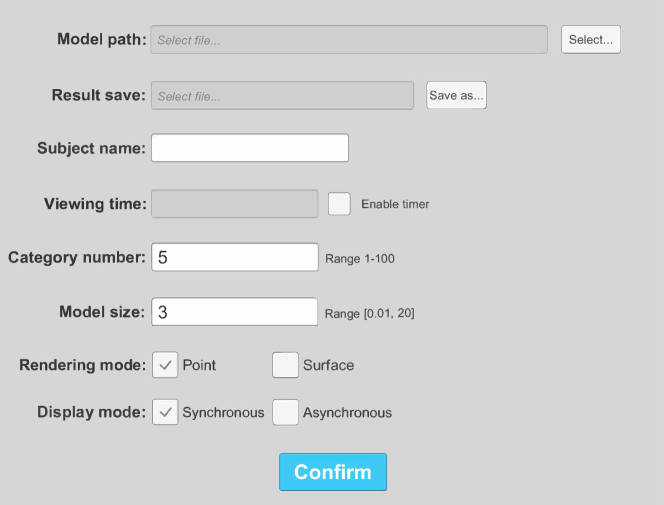Click the Select... button for model path

[590, 40]
